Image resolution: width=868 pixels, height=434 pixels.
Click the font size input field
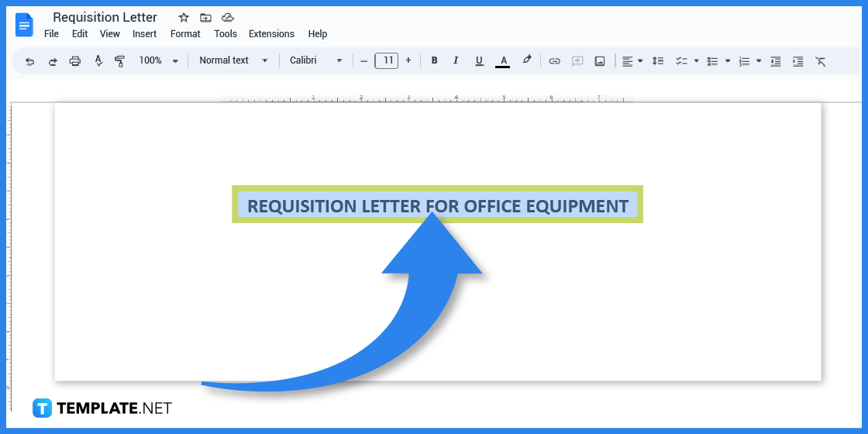click(387, 60)
